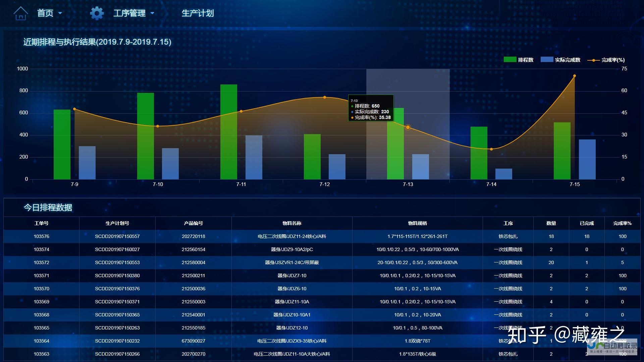644x362 pixels.
Task: Select work order 103564 cell
Action: 41,341
